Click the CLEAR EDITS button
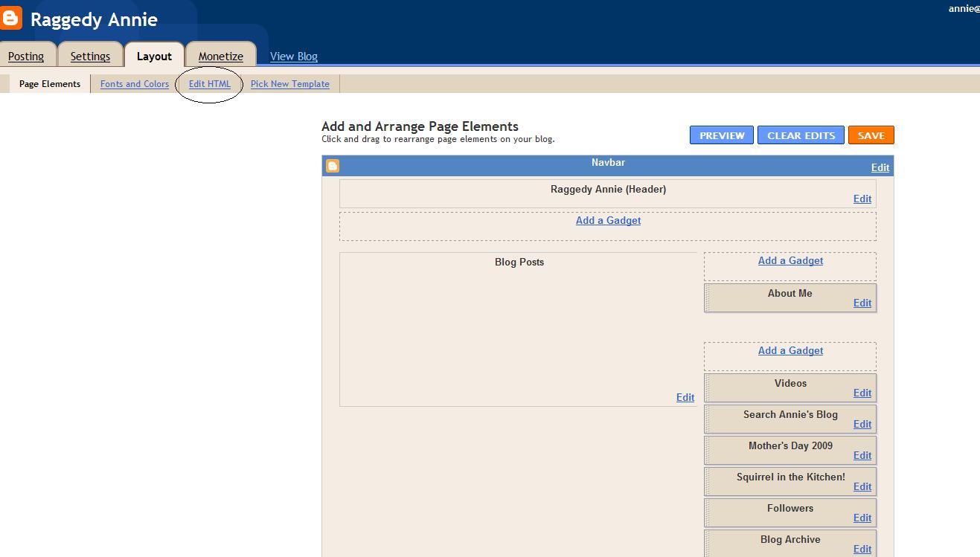Image resolution: width=980 pixels, height=557 pixels. click(801, 135)
